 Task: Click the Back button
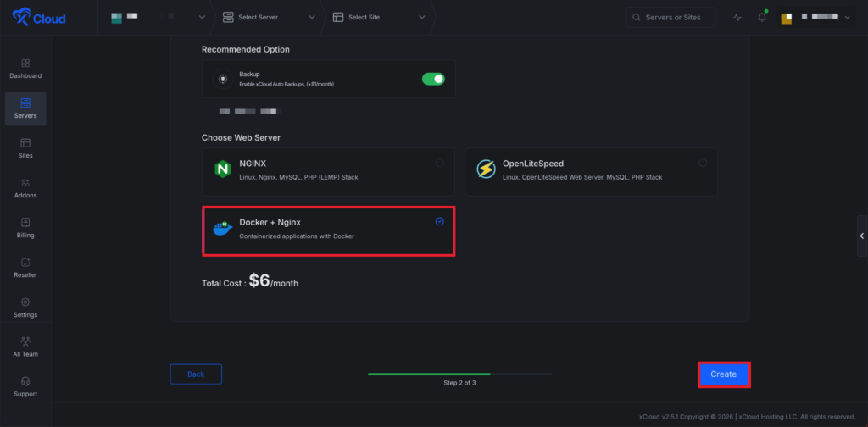pos(196,374)
